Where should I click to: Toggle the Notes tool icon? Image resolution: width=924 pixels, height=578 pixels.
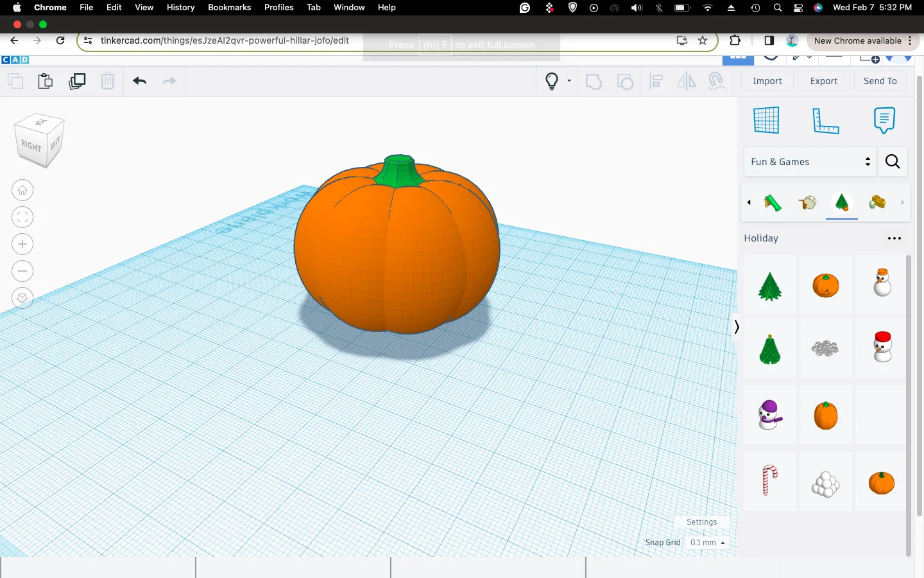click(884, 120)
